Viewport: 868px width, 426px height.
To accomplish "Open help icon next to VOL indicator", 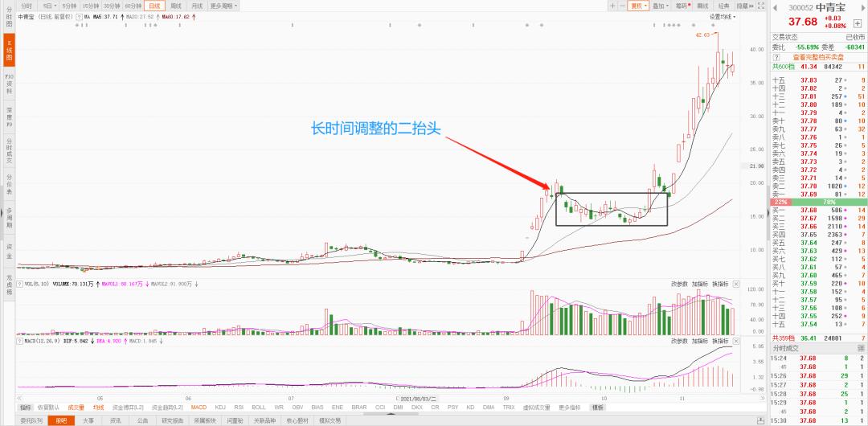I will point(20,284).
